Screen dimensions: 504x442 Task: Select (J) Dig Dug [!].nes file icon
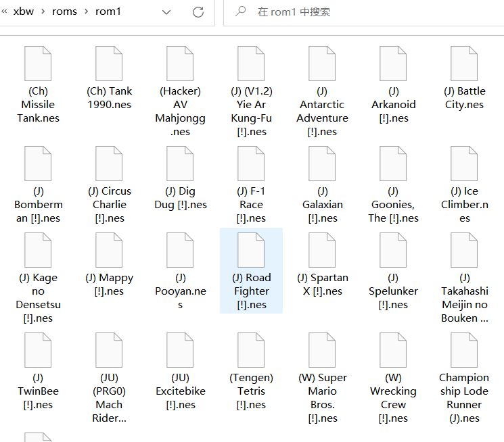(x=180, y=164)
